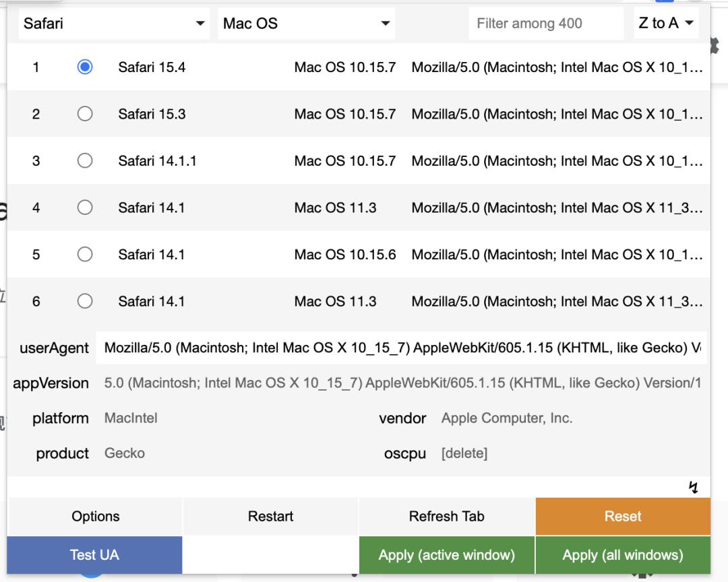Viewport: 728px width, 582px height.
Task: Click the Refresh Tab button
Action: pos(446,517)
